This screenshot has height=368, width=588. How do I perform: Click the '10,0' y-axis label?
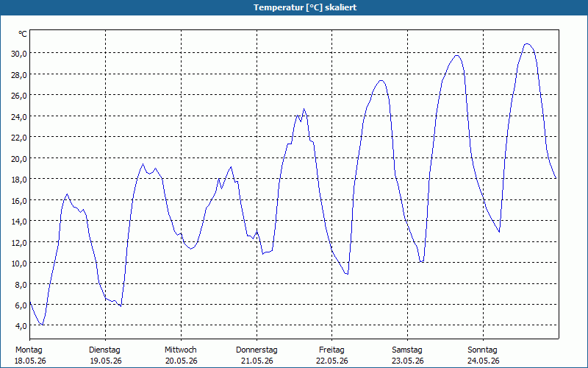click(19, 263)
